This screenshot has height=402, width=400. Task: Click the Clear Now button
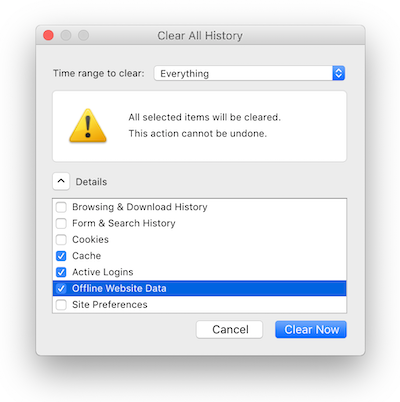(x=311, y=329)
